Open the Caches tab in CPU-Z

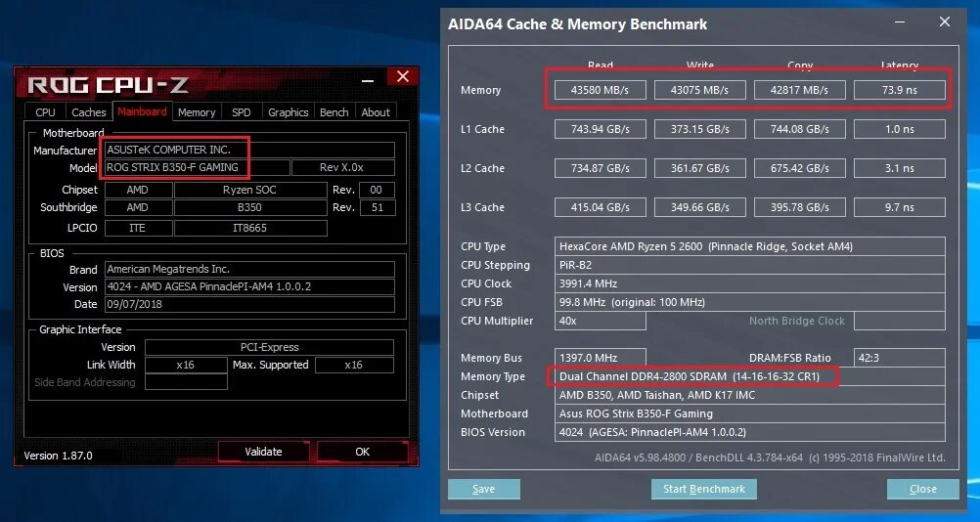(89, 112)
